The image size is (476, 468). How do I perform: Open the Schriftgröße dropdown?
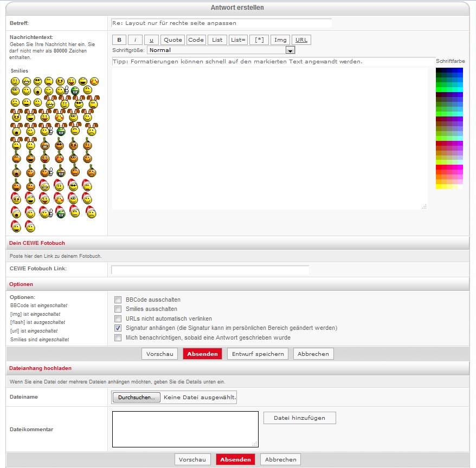(x=290, y=50)
